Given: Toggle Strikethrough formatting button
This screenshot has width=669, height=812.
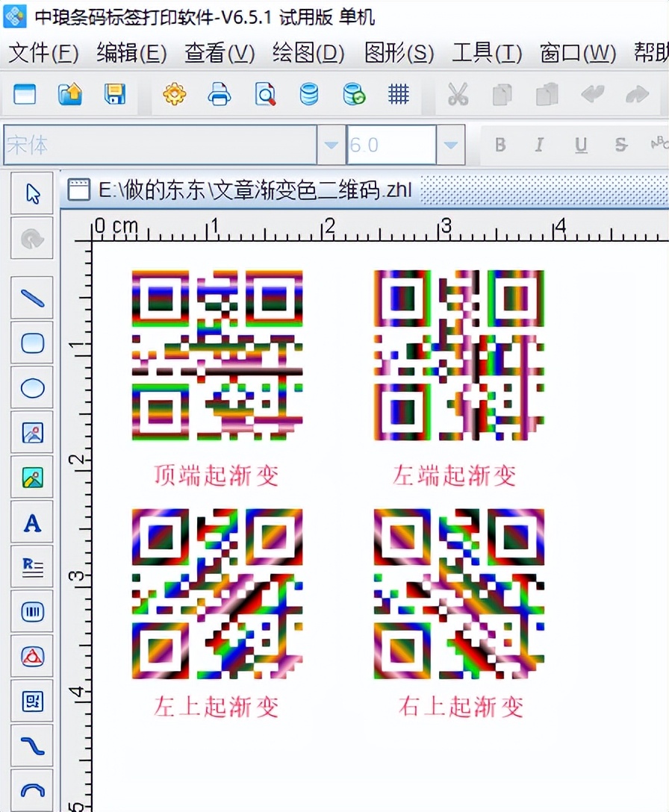Looking at the screenshot, I should tap(620, 145).
